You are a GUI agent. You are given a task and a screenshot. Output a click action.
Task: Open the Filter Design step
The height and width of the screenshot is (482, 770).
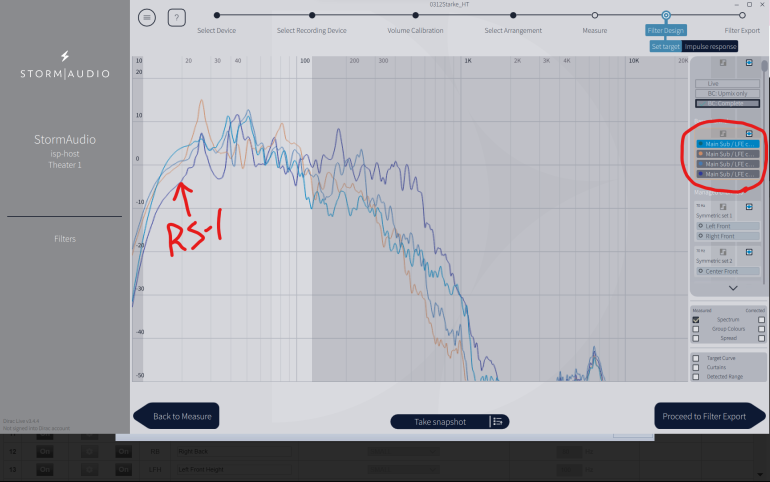coord(665,30)
